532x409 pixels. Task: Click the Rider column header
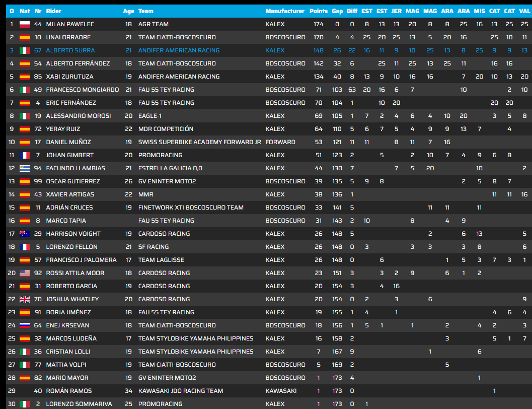[54, 11]
